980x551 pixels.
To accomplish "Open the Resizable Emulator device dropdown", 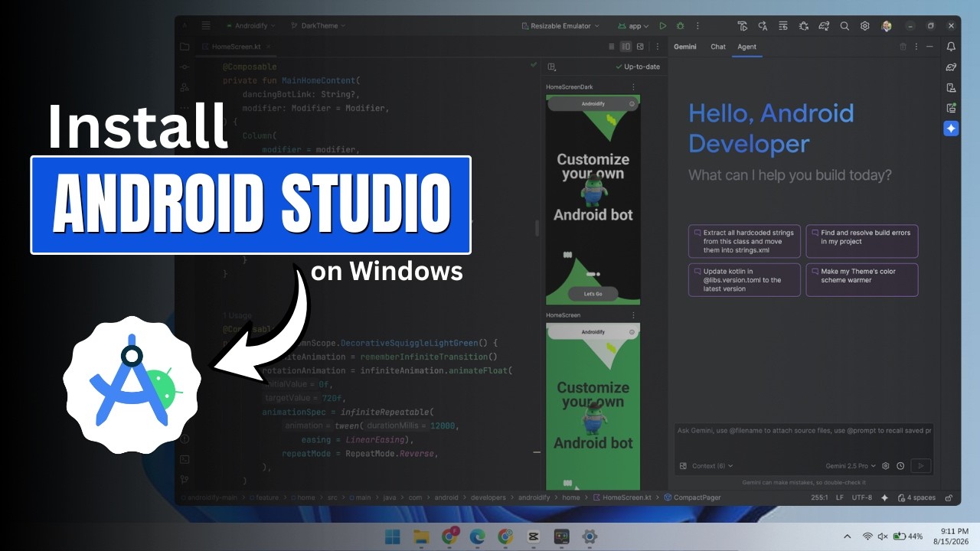I will tap(560, 26).
